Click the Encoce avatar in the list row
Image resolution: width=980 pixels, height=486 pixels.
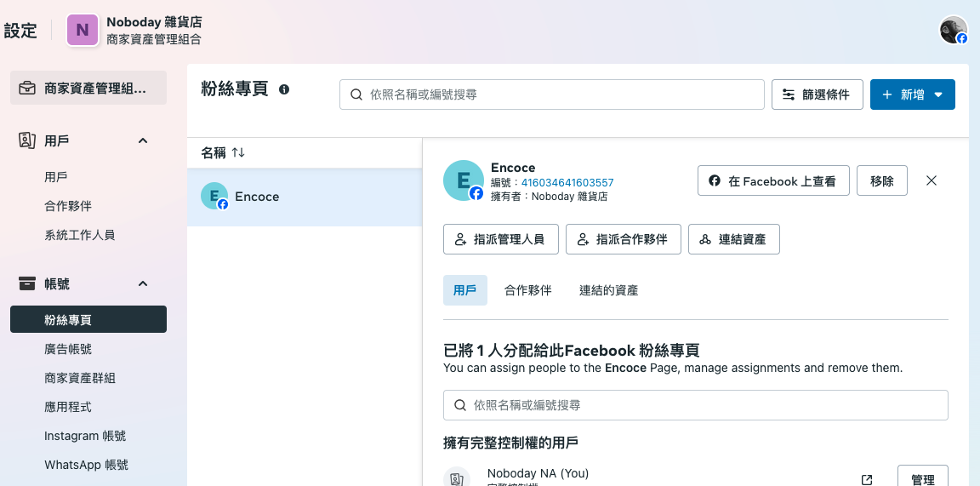(x=214, y=197)
